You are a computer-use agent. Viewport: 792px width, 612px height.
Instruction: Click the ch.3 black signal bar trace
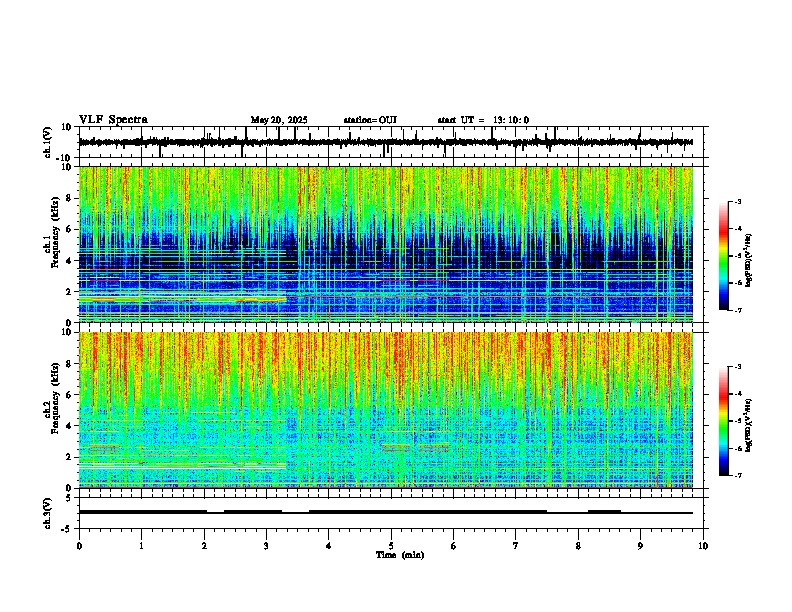click(x=386, y=512)
